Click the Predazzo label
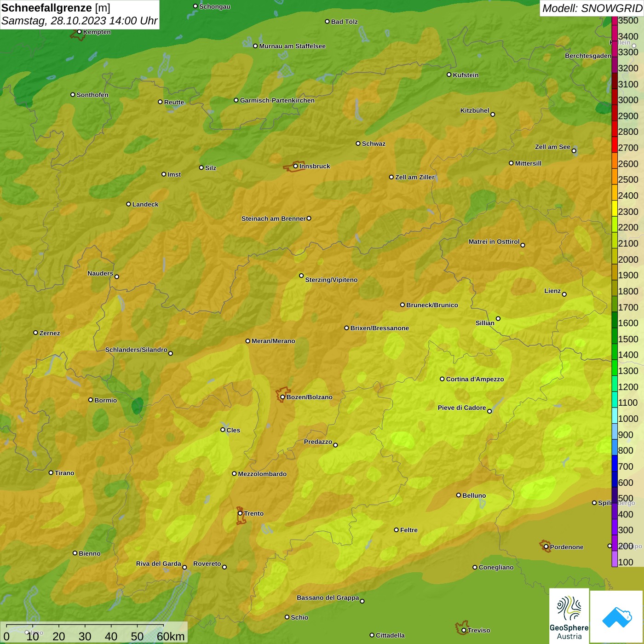Viewport: 644px width, 644px height. 318,442
